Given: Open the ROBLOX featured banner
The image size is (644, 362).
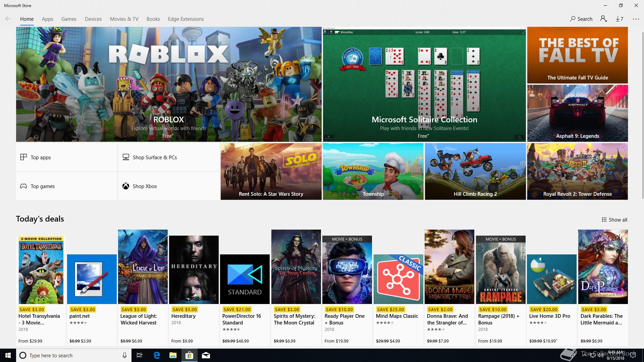Looking at the screenshot, I should pyautogui.click(x=169, y=84).
